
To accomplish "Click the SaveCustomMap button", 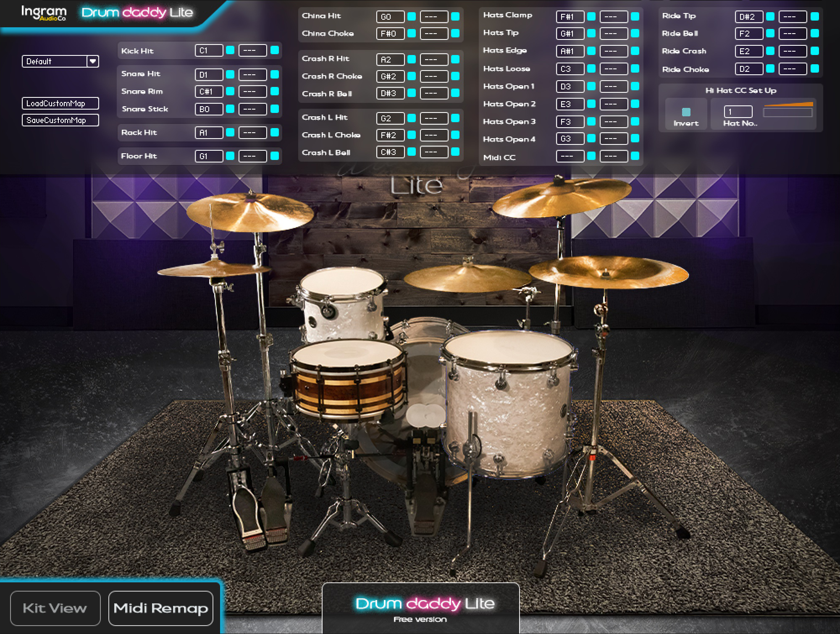I will click(x=60, y=120).
